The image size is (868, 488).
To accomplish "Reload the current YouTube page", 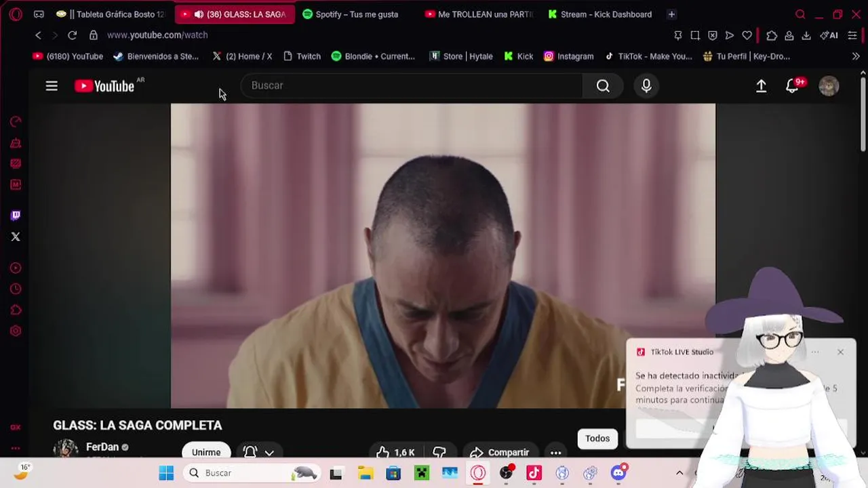I will pos(72,35).
